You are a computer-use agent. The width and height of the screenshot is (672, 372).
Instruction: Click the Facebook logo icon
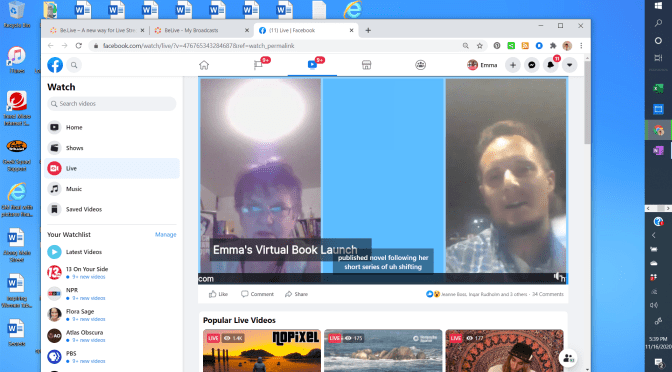point(55,65)
